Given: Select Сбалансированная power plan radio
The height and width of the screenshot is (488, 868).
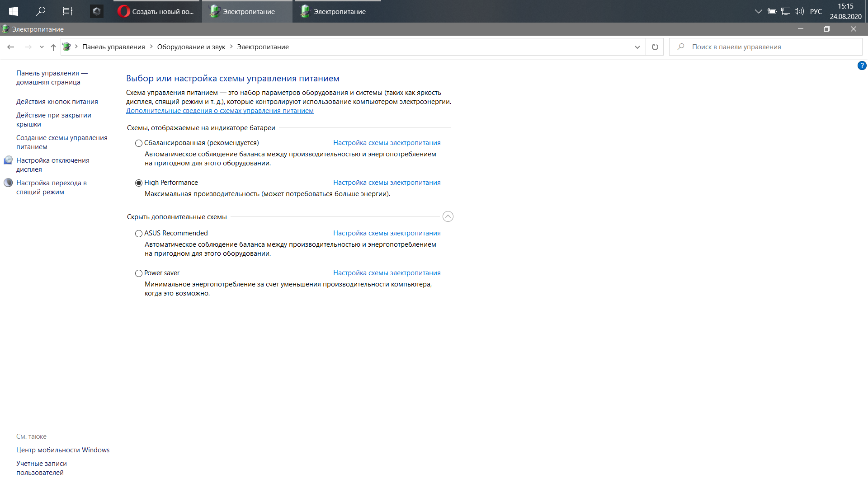Looking at the screenshot, I should click(x=139, y=143).
